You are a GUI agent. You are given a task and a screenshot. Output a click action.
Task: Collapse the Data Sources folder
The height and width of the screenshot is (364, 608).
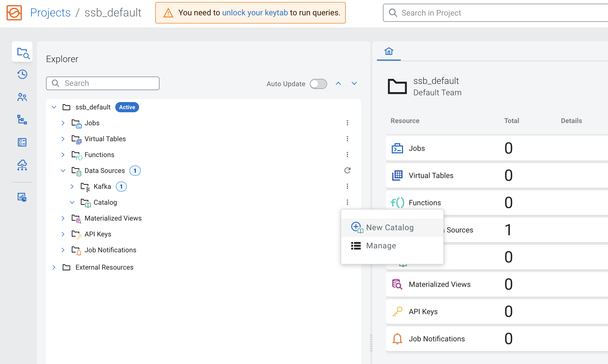tap(63, 171)
